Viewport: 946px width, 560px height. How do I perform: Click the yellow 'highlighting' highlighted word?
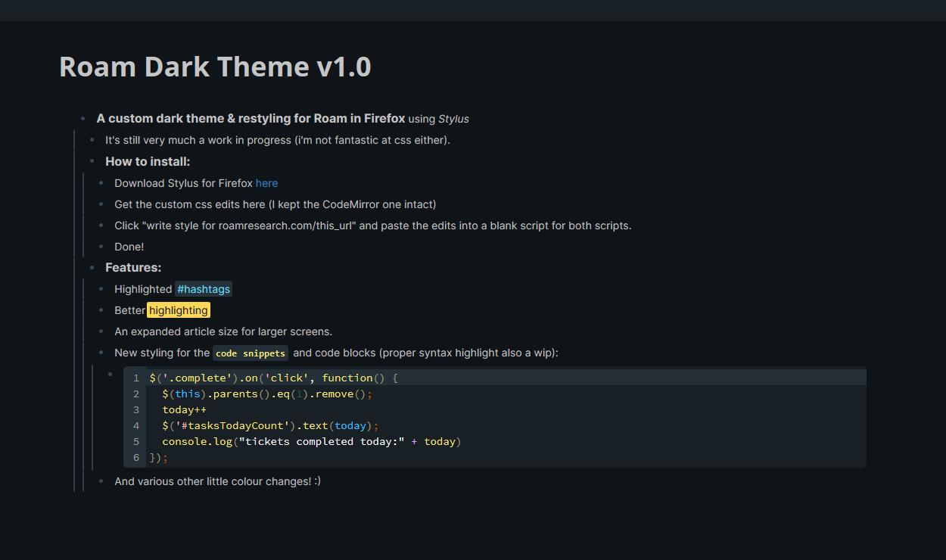pyautogui.click(x=179, y=310)
